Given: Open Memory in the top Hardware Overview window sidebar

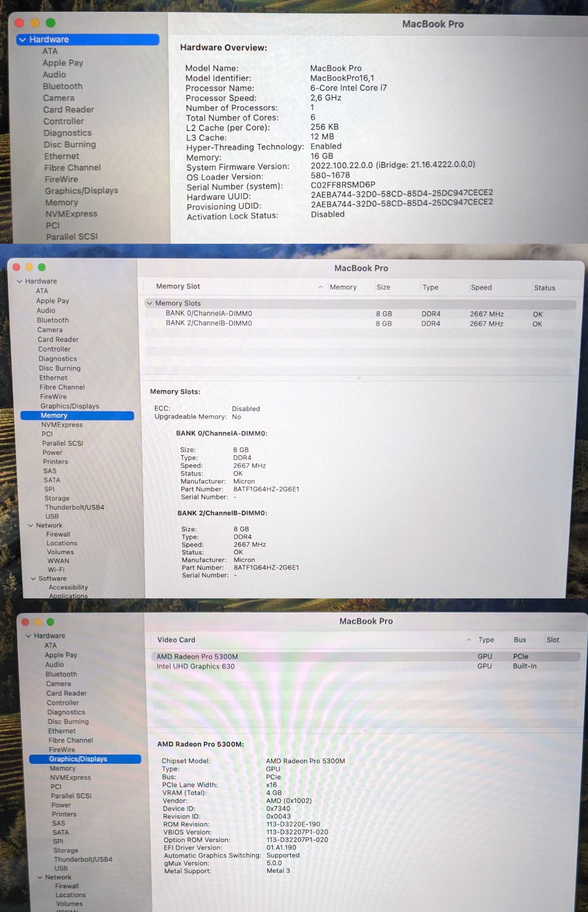Looking at the screenshot, I should tap(62, 202).
